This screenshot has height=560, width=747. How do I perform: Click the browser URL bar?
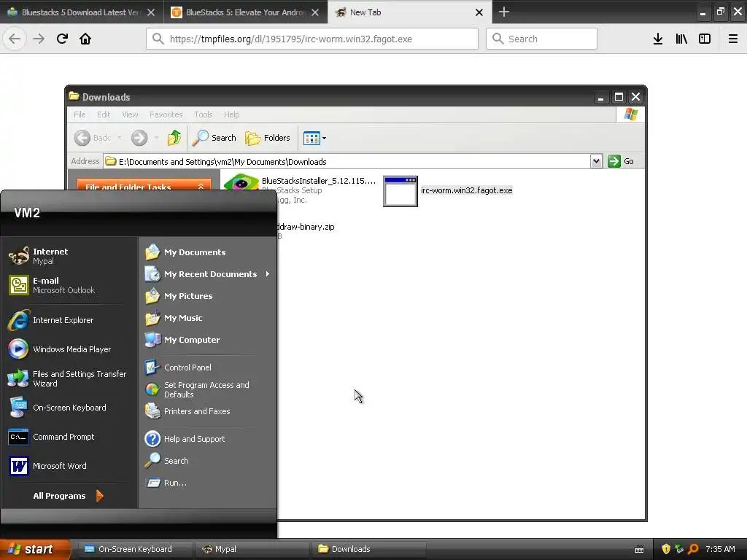[x=312, y=39]
